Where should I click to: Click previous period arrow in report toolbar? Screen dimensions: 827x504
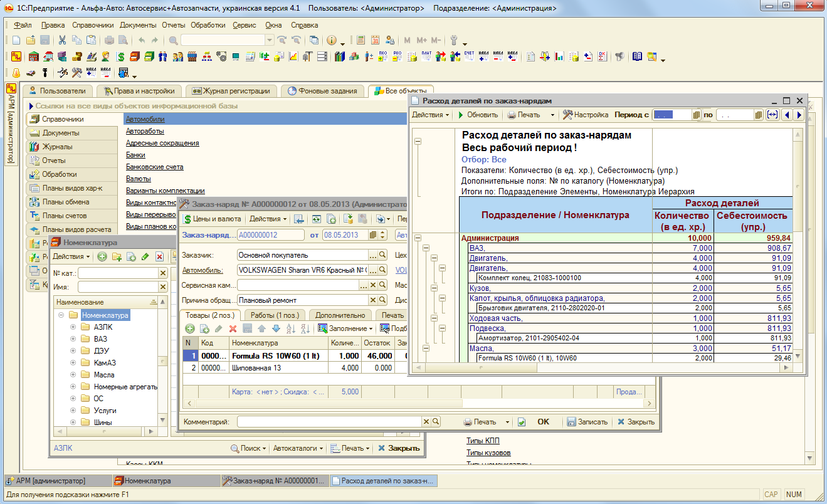(x=786, y=115)
